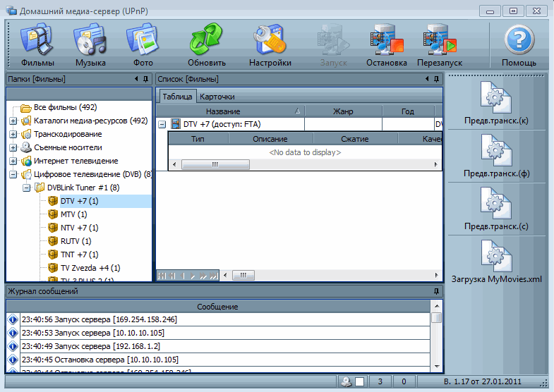
Task: Open the Фото (Photo) toolbar icon
Action: pyautogui.click(x=143, y=45)
